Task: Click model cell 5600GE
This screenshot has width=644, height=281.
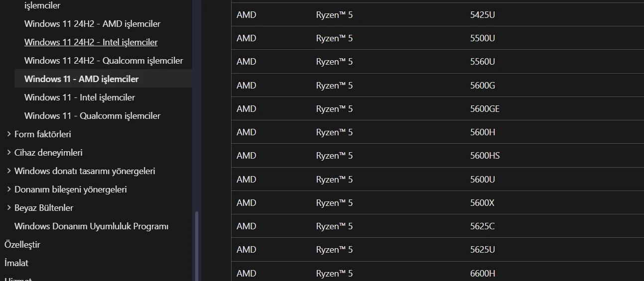Action: pyautogui.click(x=485, y=109)
